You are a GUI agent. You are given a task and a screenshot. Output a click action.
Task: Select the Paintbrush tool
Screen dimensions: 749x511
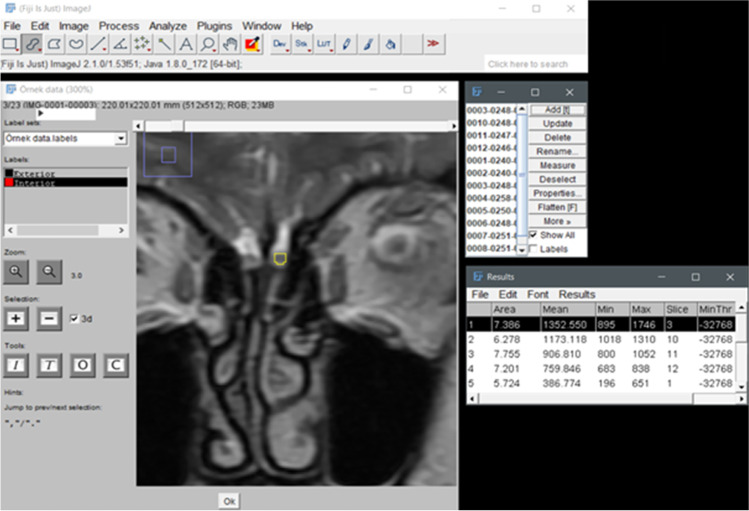pyautogui.click(x=368, y=44)
